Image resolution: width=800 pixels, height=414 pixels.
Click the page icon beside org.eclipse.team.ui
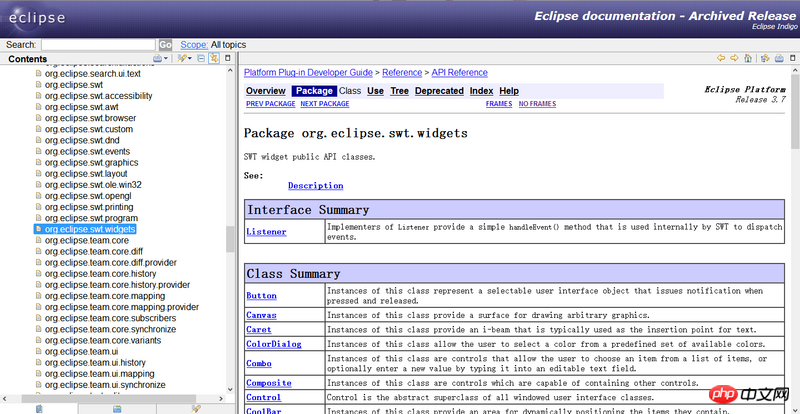pos(38,352)
